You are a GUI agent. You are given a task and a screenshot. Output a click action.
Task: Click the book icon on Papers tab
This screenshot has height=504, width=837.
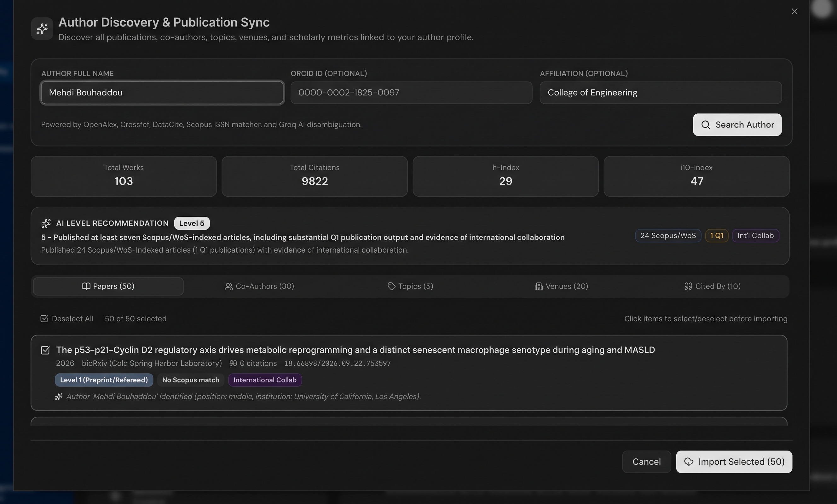click(x=86, y=286)
